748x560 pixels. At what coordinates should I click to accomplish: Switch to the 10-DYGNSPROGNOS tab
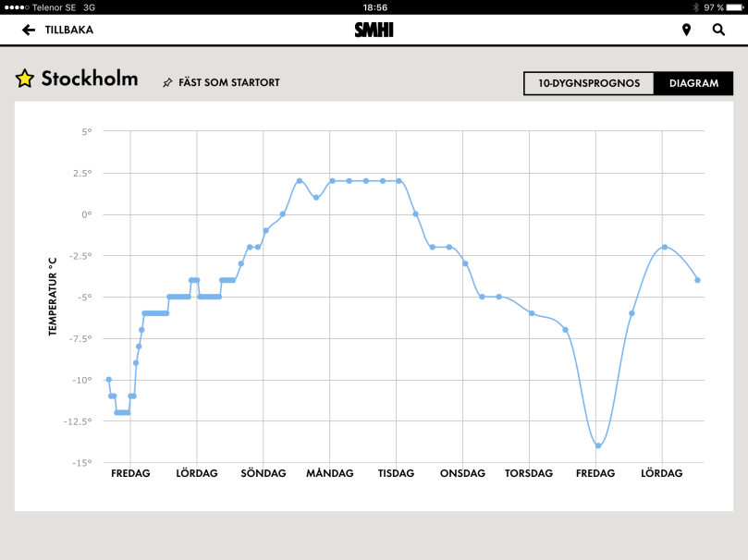pos(589,83)
